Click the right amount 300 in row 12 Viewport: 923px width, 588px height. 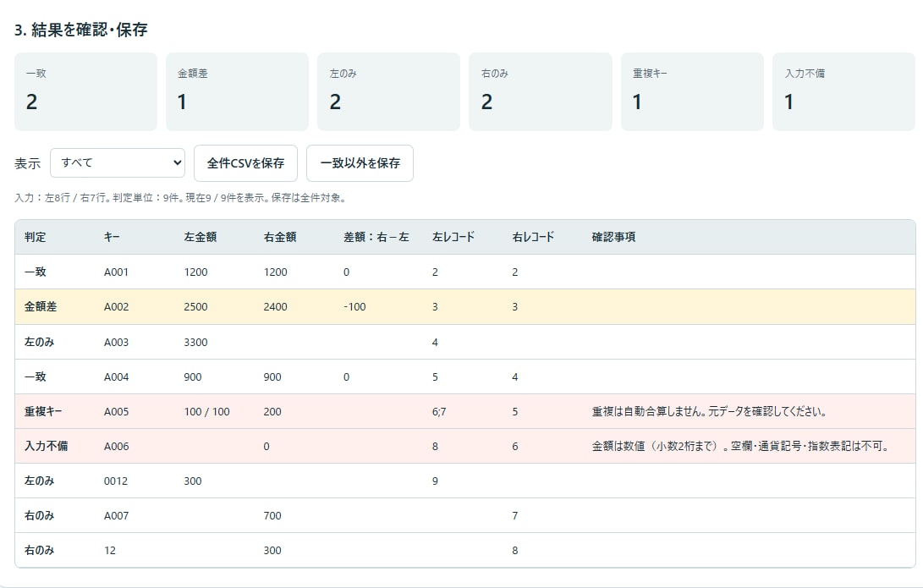click(x=272, y=550)
